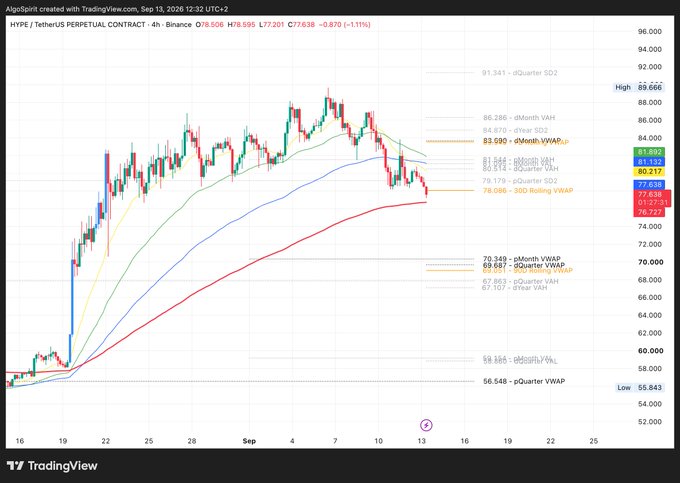
Task: Click the 91.341 - dQuarter SD2 level label
Action: (x=520, y=73)
